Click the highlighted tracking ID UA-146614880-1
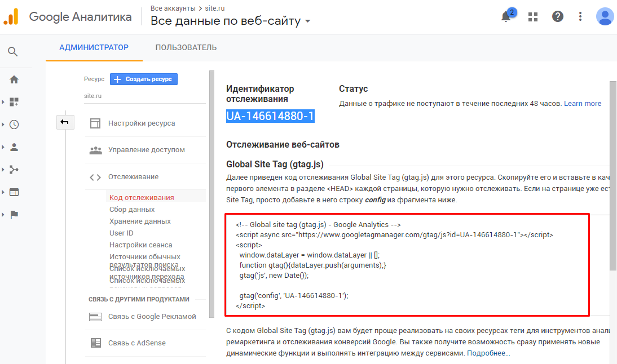 coord(270,116)
